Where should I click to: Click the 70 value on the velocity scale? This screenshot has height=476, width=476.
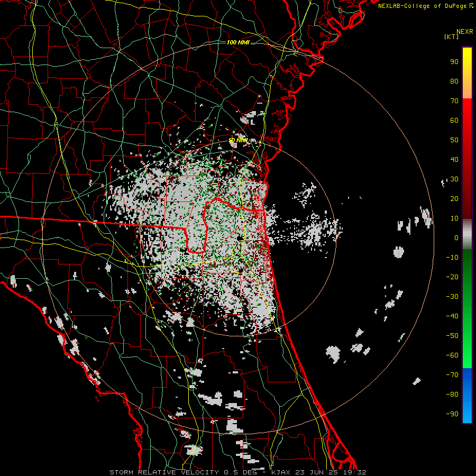454,101
